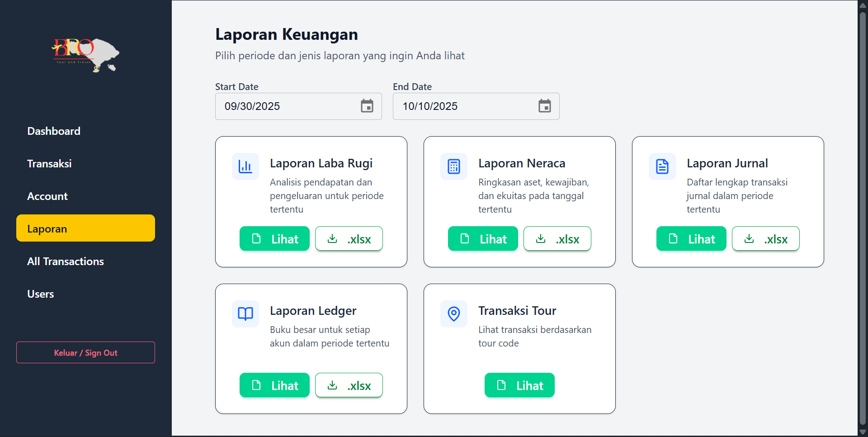The width and height of the screenshot is (868, 437).
Task: Click the document icon for Laporan Jurnal
Action: pyautogui.click(x=662, y=166)
